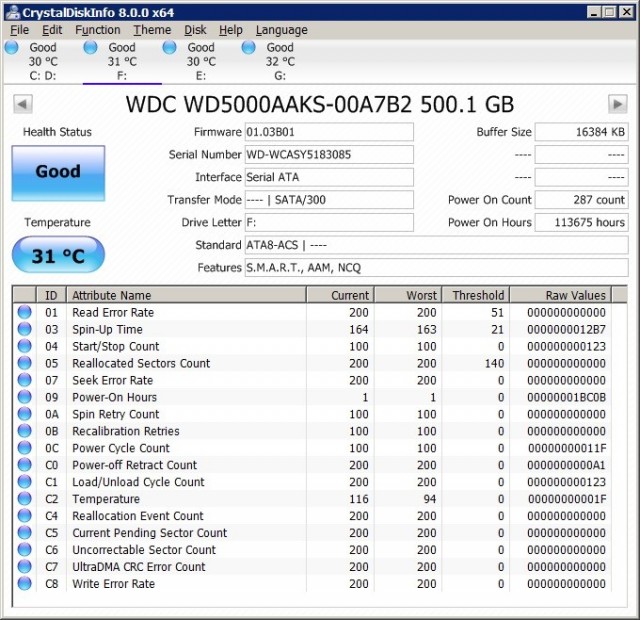Click the Drive Letter field
This screenshot has height=620, width=640.
click(329, 222)
